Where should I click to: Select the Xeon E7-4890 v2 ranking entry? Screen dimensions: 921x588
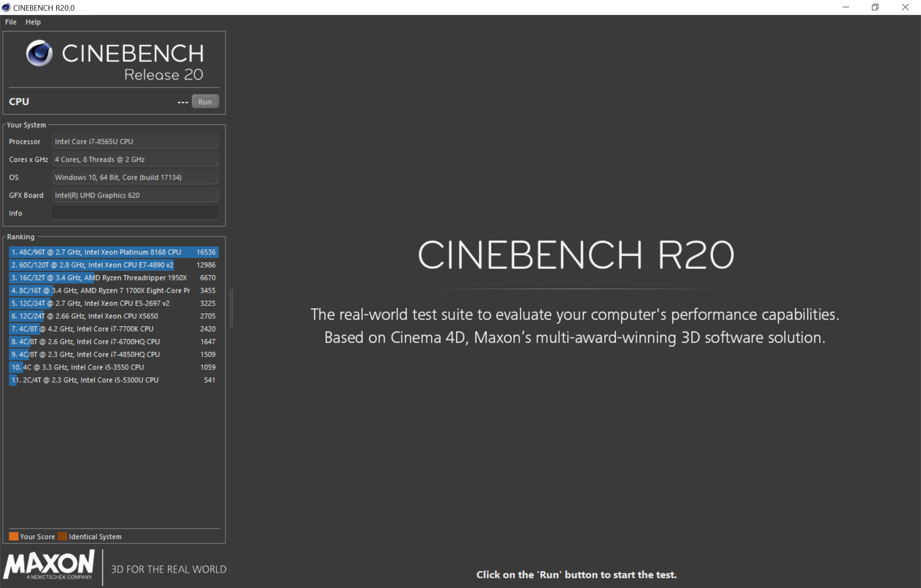114,265
